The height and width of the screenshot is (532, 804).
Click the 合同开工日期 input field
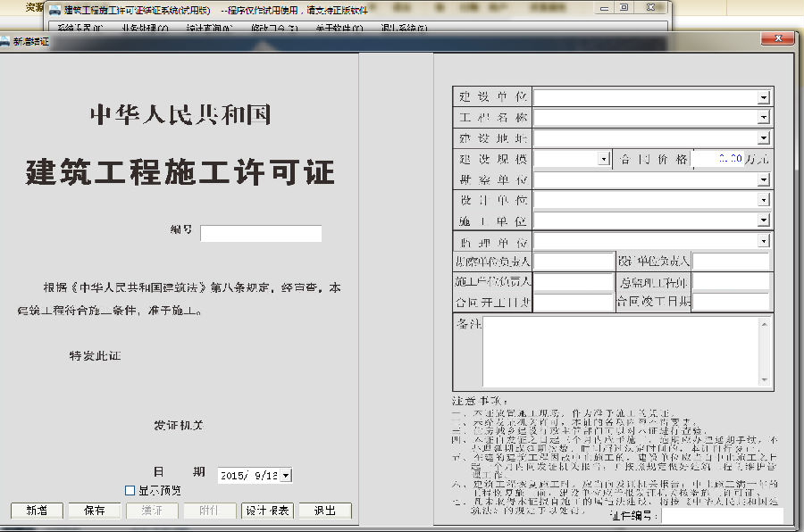[x=574, y=303]
